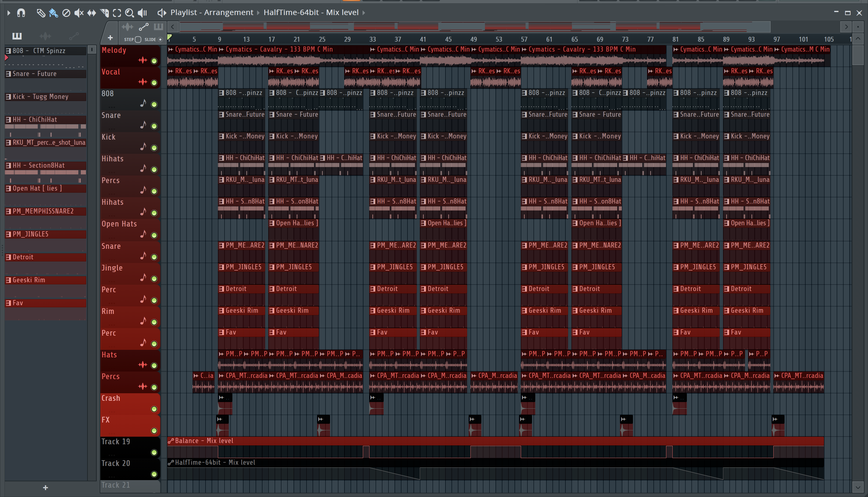Select the Paint brush tool

tap(53, 13)
